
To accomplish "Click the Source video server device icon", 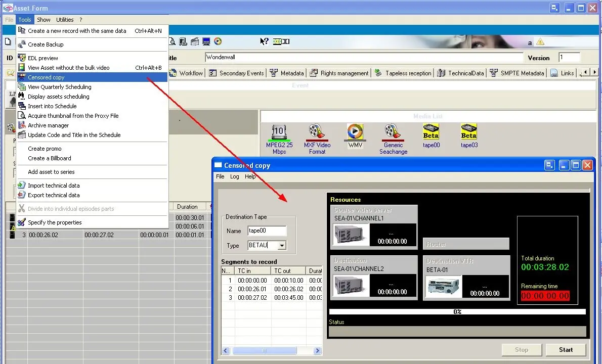I will coord(350,235).
